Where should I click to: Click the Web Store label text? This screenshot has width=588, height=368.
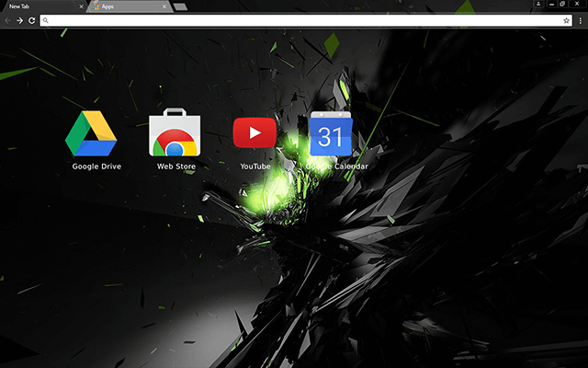pyautogui.click(x=175, y=167)
